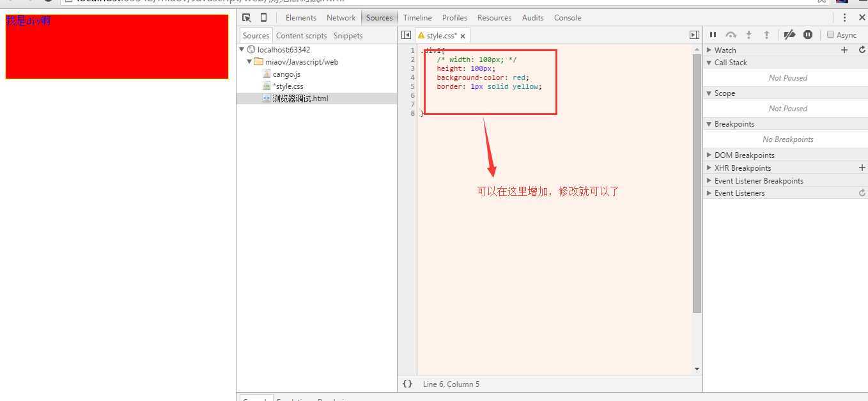Deactivate all breakpoints icon
Image resolution: width=868 pixels, height=401 pixels.
tap(789, 35)
